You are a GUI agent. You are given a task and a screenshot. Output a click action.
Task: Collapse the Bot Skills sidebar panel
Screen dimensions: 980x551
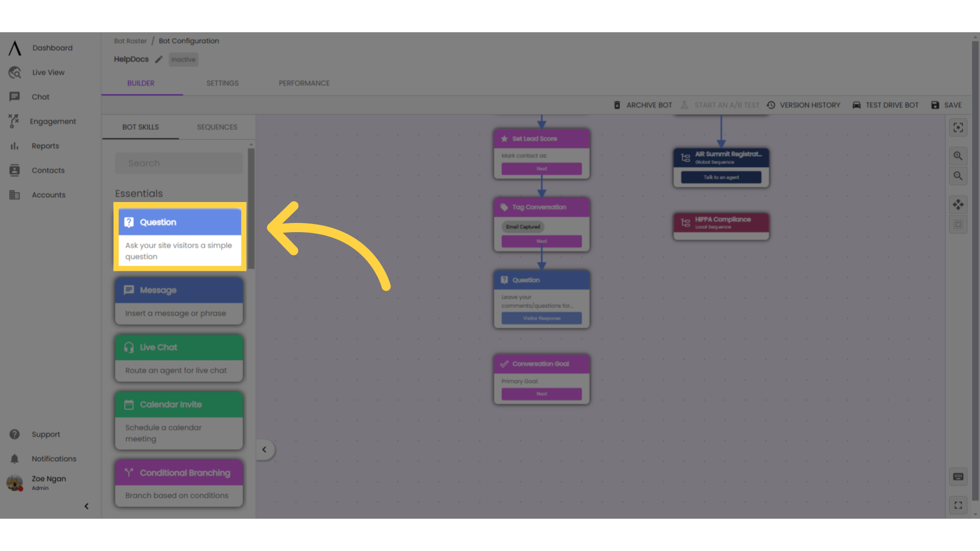(x=264, y=449)
